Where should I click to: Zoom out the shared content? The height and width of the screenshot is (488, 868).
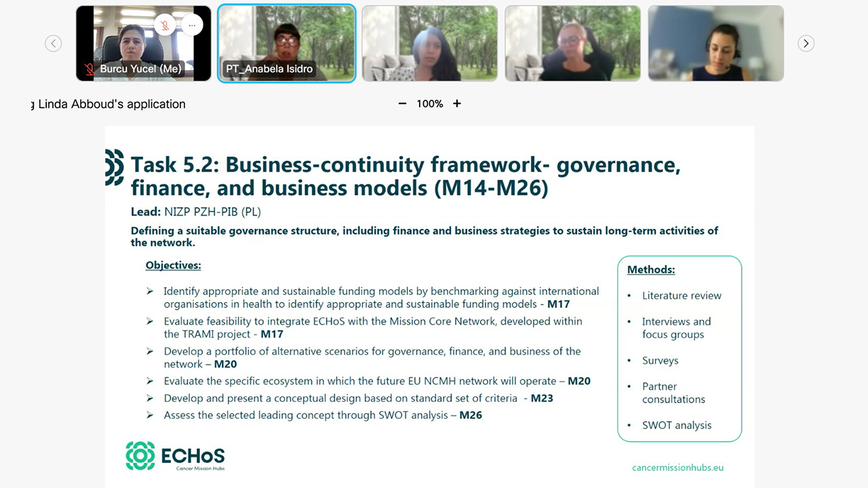pyautogui.click(x=402, y=104)
